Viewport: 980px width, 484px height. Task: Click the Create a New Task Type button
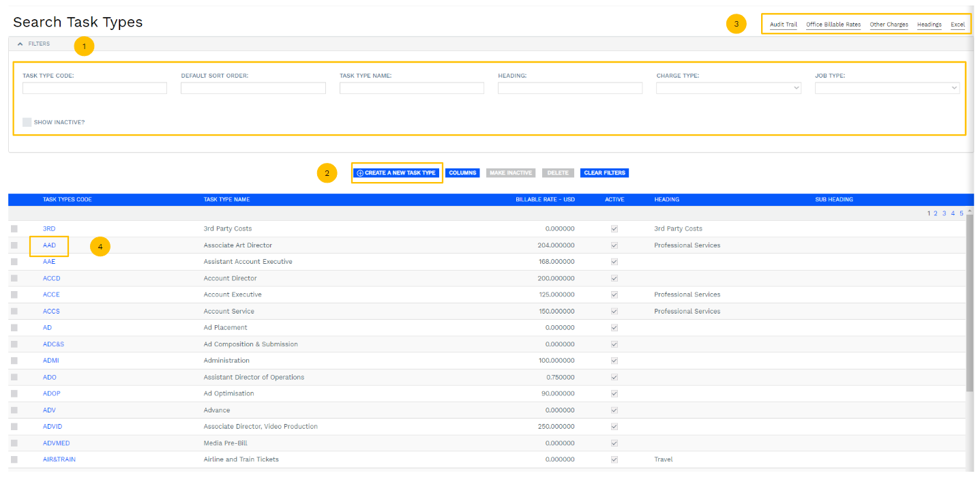tap(396, 173)
